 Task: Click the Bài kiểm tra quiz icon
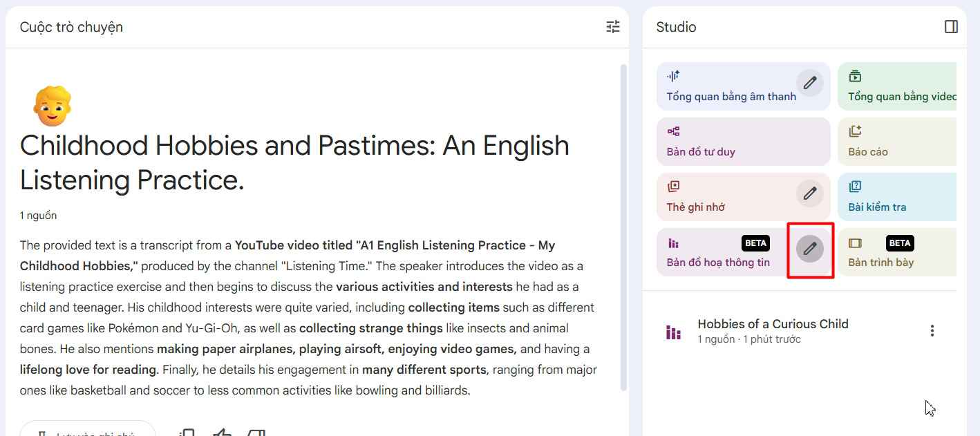(x=856, y=187)
